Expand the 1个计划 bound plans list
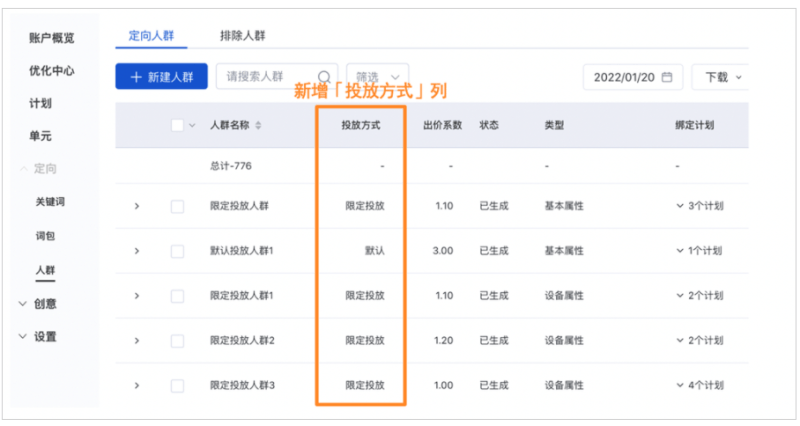 [x=699, y=251]
